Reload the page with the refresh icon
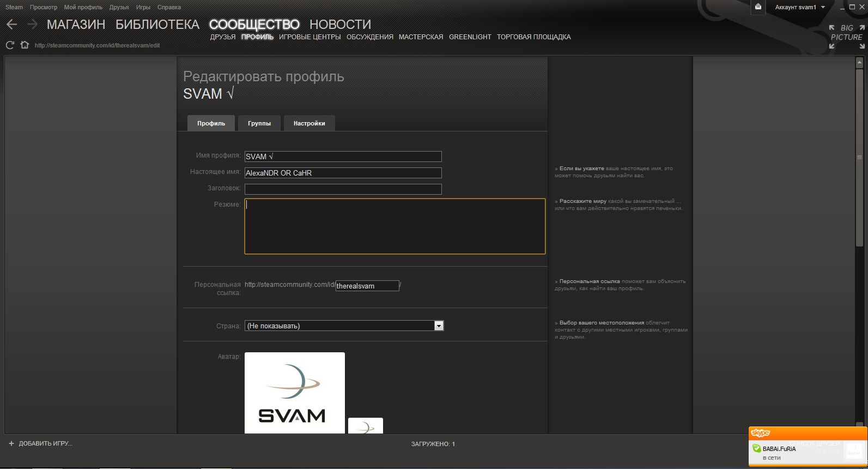The image size is (868, 469). tap(10, 45)
